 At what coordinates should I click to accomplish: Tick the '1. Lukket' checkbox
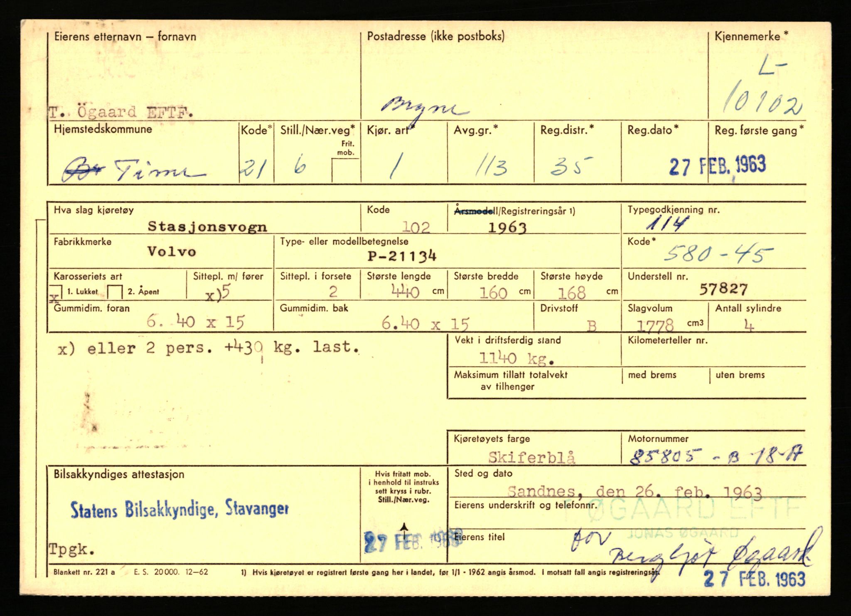57,292
